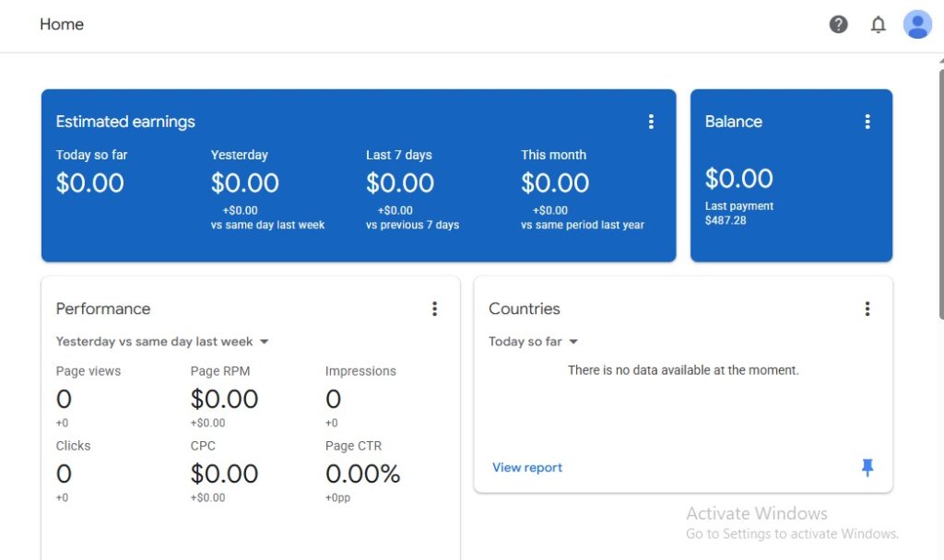Click the 'Last 7 days' earnings amount

pos(400,183)
